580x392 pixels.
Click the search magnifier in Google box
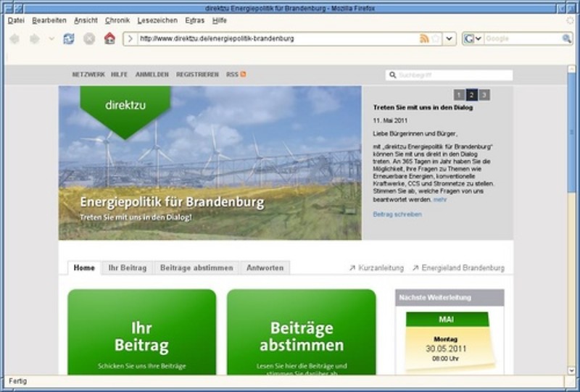pos(566,38)
